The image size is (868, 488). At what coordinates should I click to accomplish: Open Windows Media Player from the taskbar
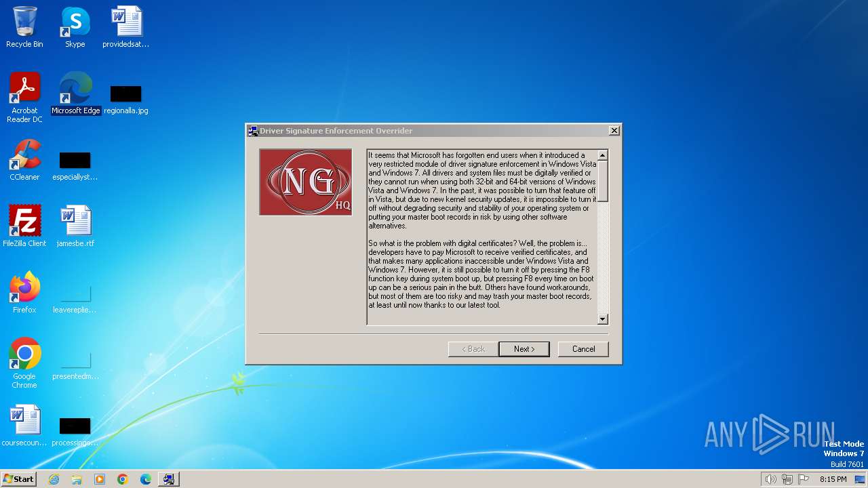100,479
